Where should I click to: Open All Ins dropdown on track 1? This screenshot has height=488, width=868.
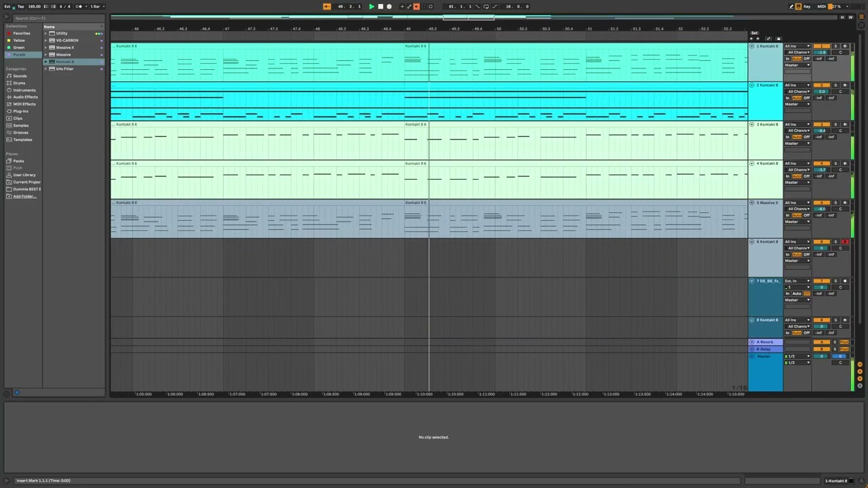click(x=797, y=46)
